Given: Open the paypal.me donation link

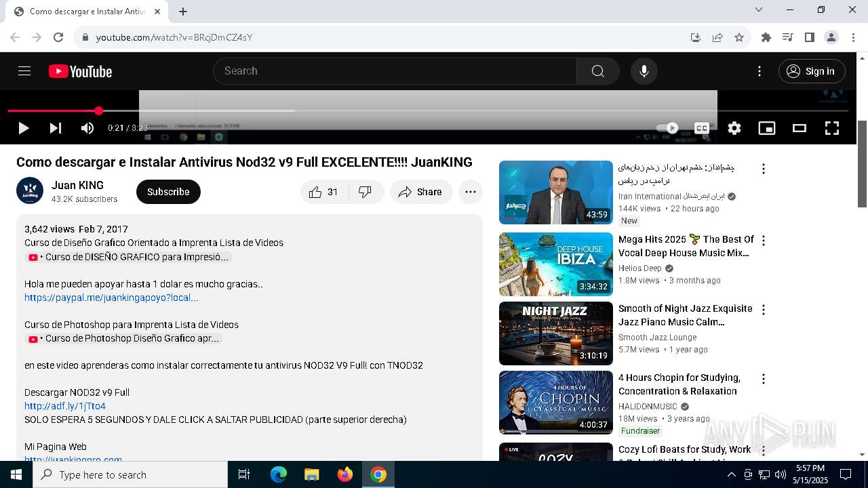Looking at the screenshot, I should 111,298.
